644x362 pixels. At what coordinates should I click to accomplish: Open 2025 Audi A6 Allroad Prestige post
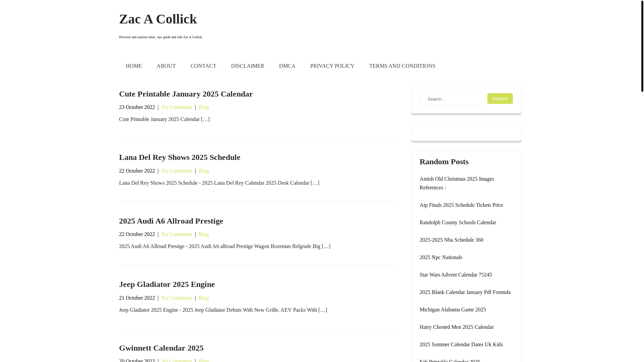point(171,221)
